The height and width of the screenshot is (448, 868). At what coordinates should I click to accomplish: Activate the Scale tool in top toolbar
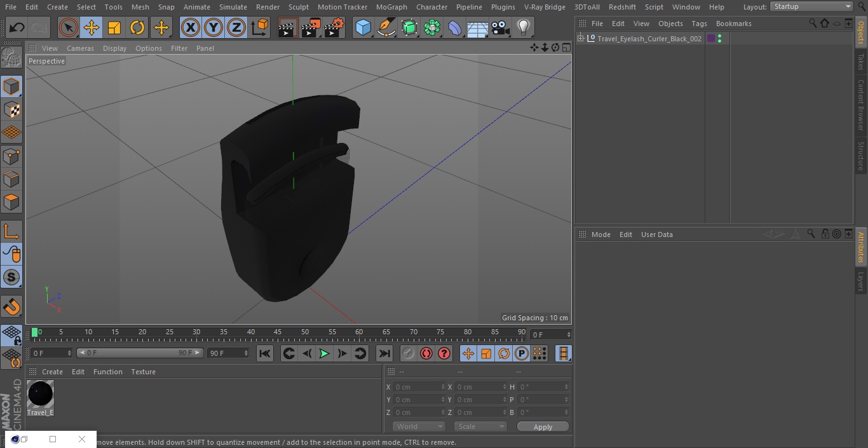[x=114, y=28]
